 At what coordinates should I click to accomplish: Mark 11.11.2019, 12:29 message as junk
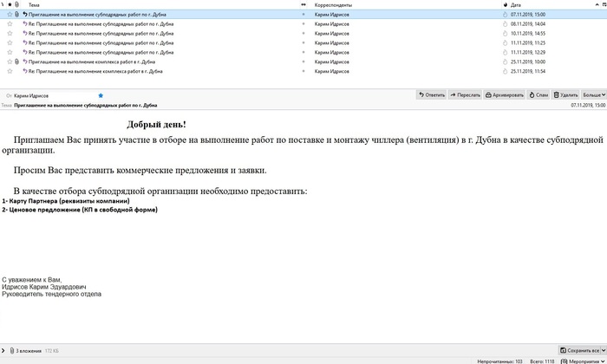tap(505, 52)
